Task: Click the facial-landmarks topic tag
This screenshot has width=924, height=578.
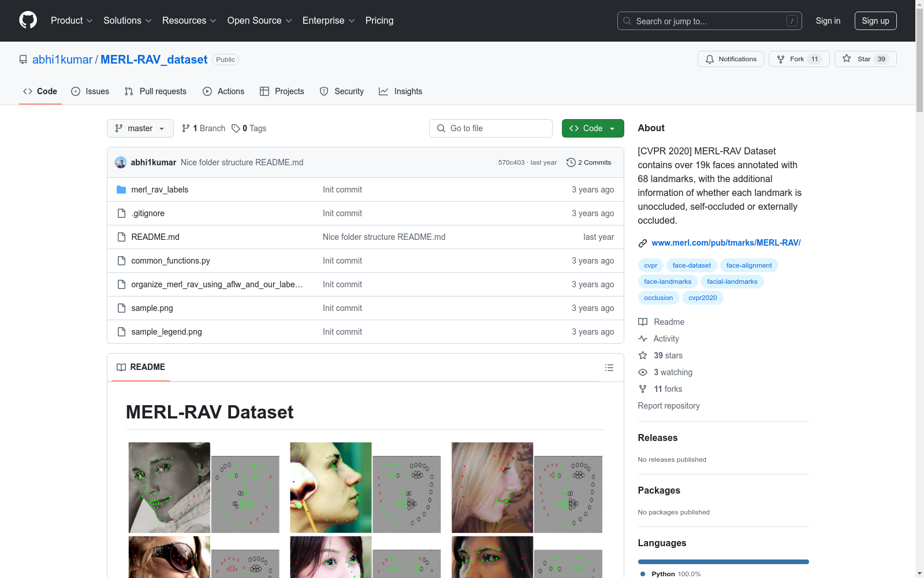Action: pyautogui.click(x=732, y=281)
